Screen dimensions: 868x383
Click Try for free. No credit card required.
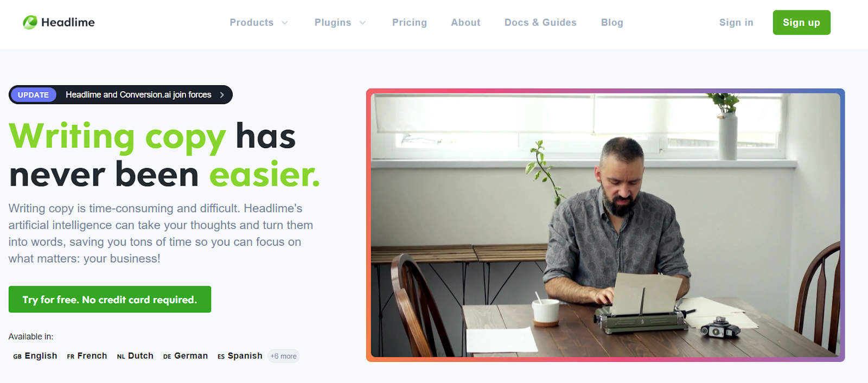coord(110,299)
